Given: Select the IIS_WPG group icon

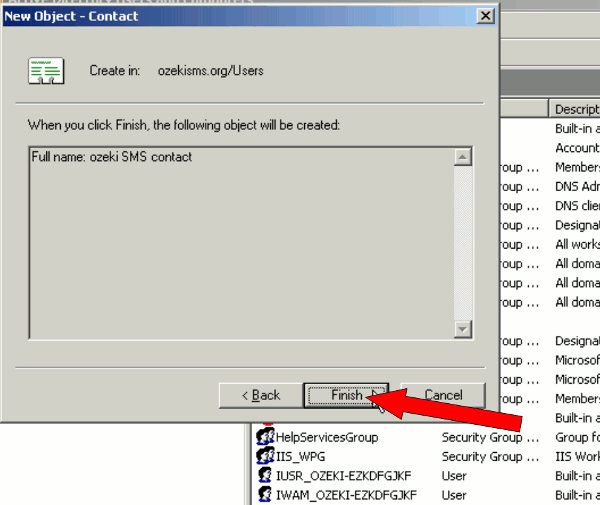Looking at the screenshot, I should coord(265,456).
